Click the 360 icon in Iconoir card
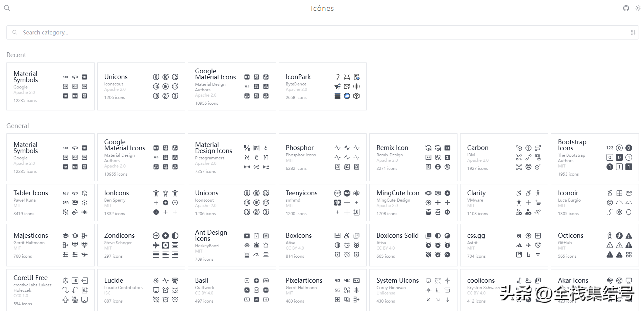This screenshot has height=311, width=644. 629,193
